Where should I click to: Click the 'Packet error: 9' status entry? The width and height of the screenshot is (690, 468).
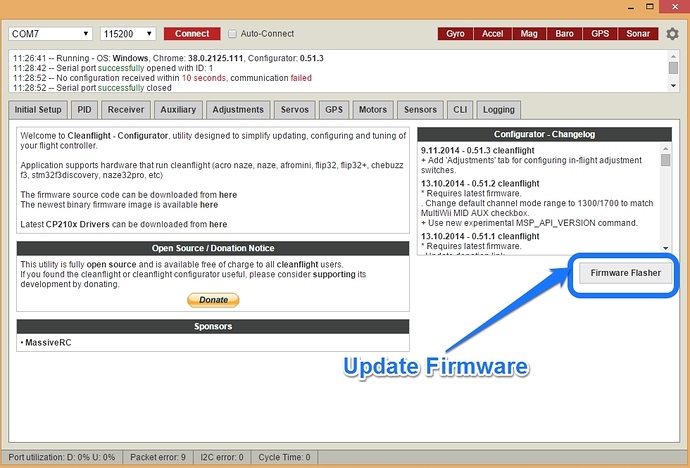158,457
